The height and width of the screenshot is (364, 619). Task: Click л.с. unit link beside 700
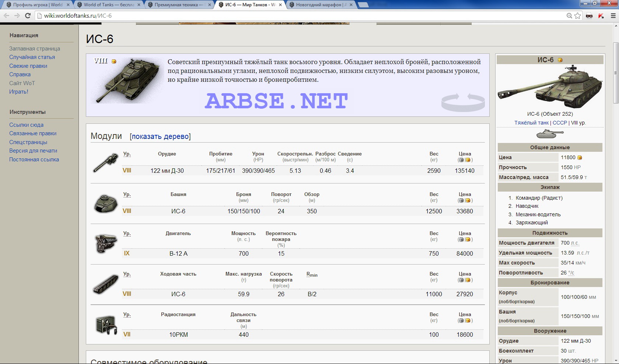(575, 243)
